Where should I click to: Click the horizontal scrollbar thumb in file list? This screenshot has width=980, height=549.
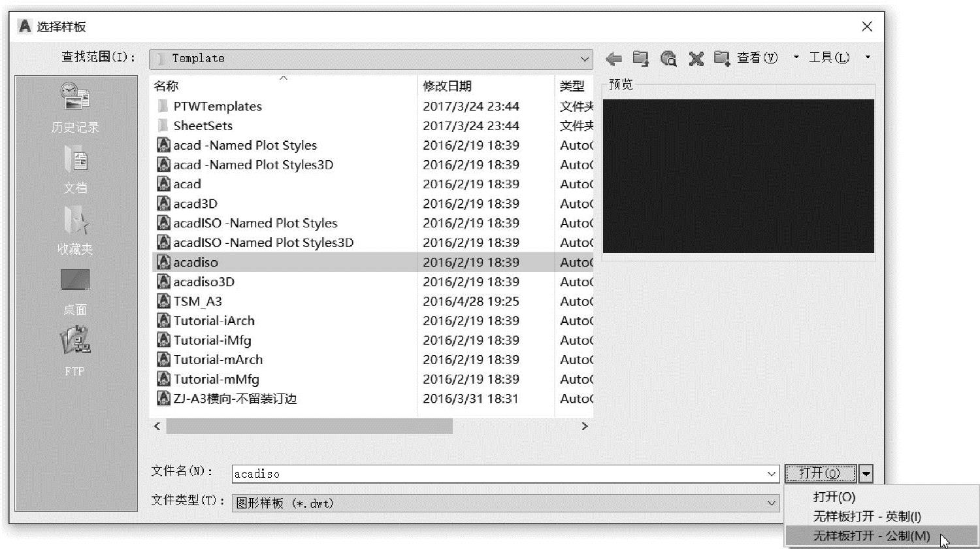point(309,426)
